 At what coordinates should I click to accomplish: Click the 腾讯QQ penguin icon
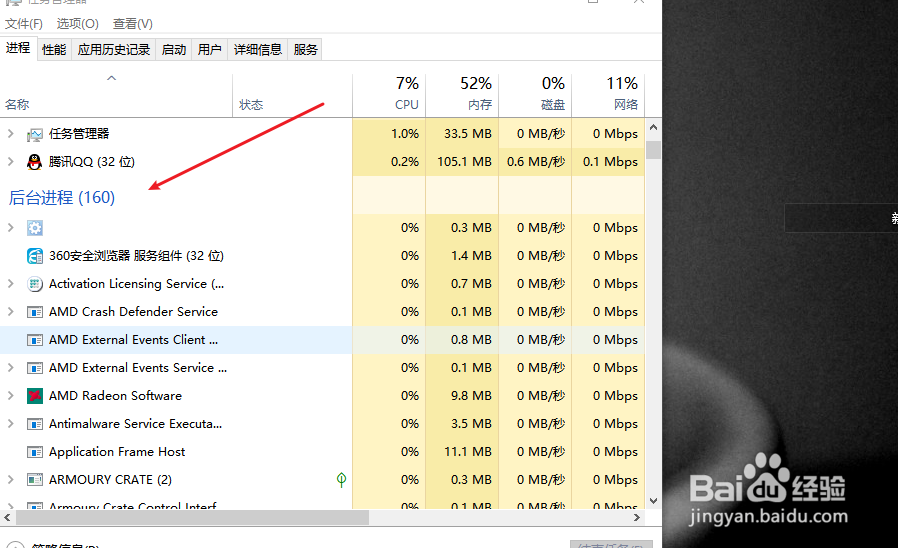[x=34, y=162]
